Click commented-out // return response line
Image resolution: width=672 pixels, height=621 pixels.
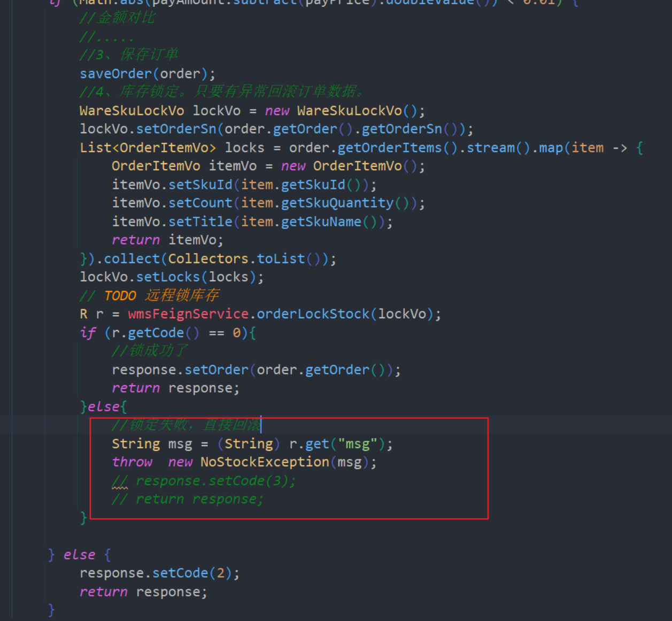point(188,499)
